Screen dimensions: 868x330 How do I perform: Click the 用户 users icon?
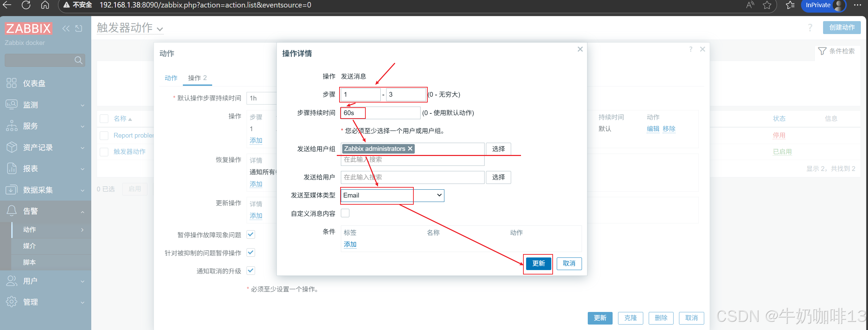tap(12, 281)
